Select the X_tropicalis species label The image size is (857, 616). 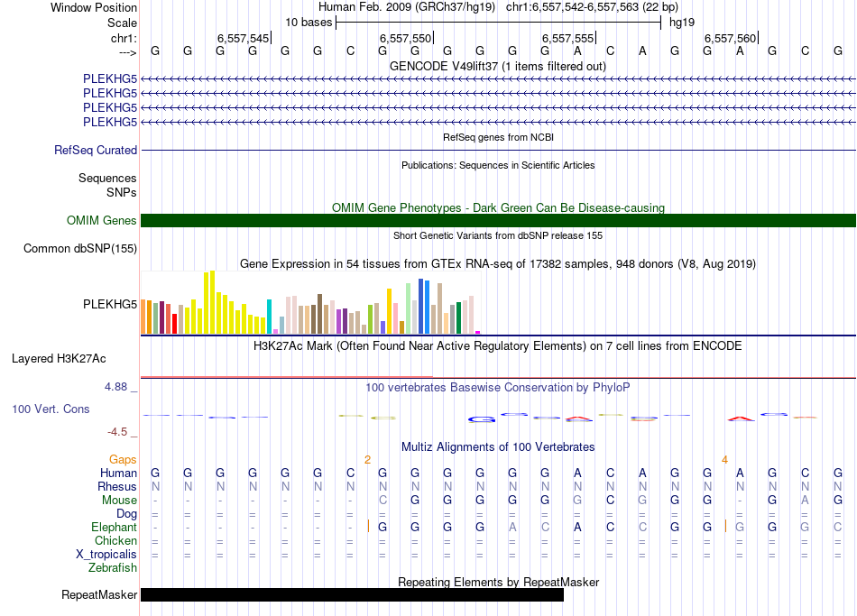pos(106,555)
